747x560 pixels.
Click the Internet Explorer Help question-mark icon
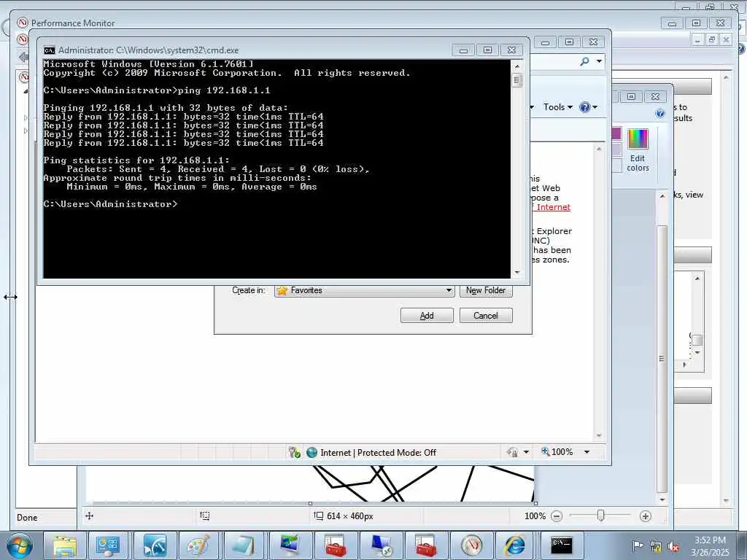(584, 107)
